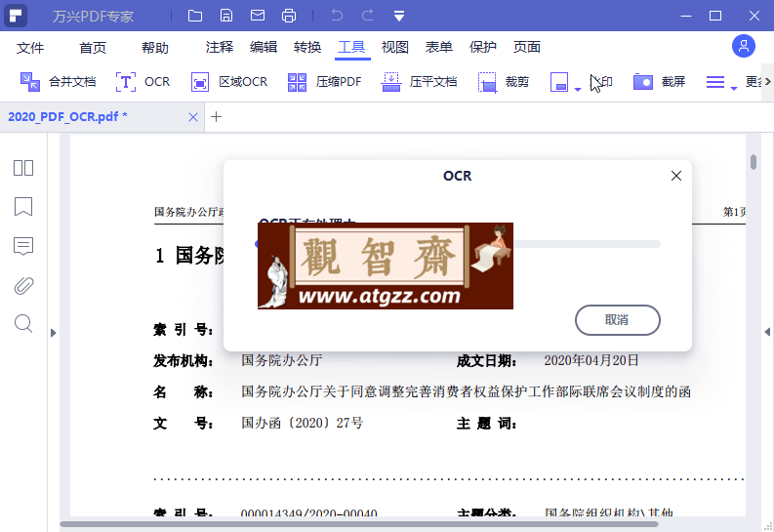Screen dimensions: 774x532
Task: Switch to the 首页 tab
Action: 93,48
